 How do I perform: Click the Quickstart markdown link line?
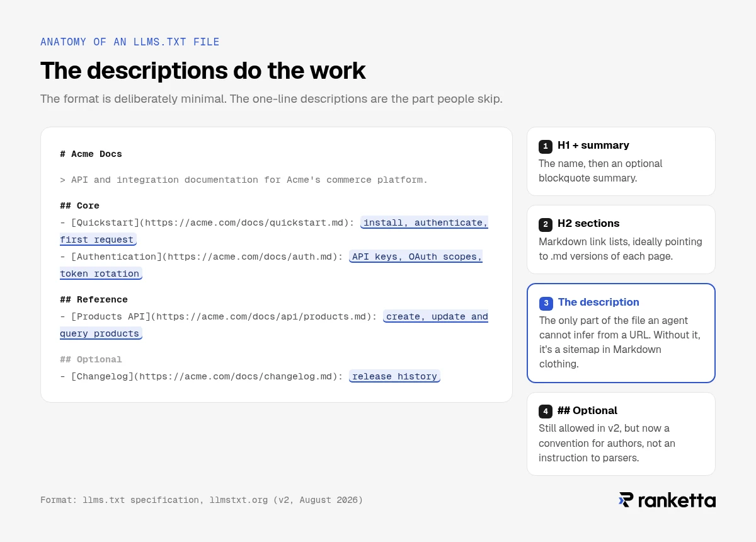pos(207,222)
